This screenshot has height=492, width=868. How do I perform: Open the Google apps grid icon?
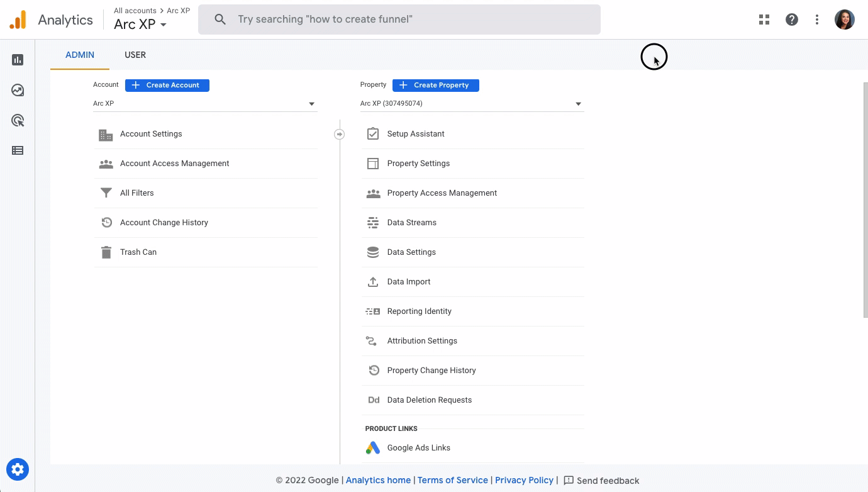pyautogui.click(x=764, y=20)
